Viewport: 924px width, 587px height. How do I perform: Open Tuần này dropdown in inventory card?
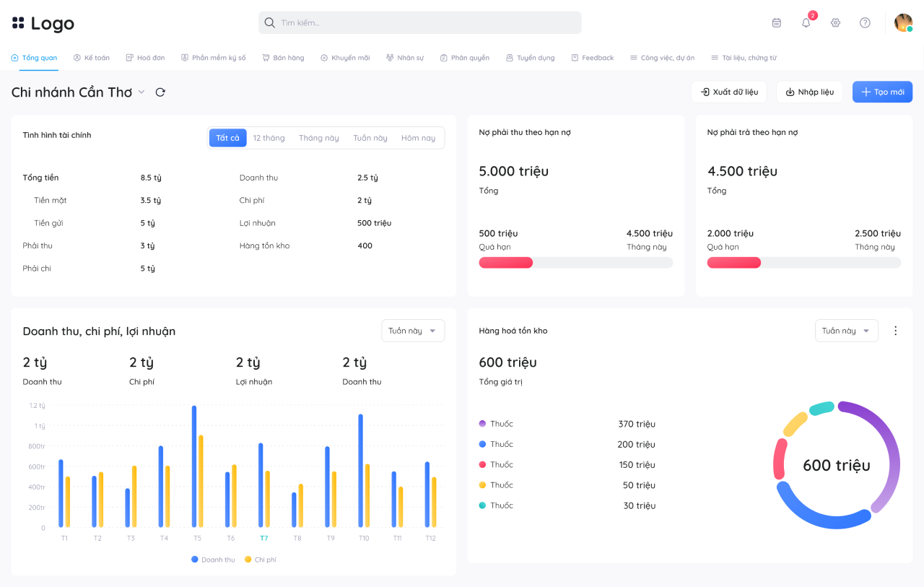847,331
